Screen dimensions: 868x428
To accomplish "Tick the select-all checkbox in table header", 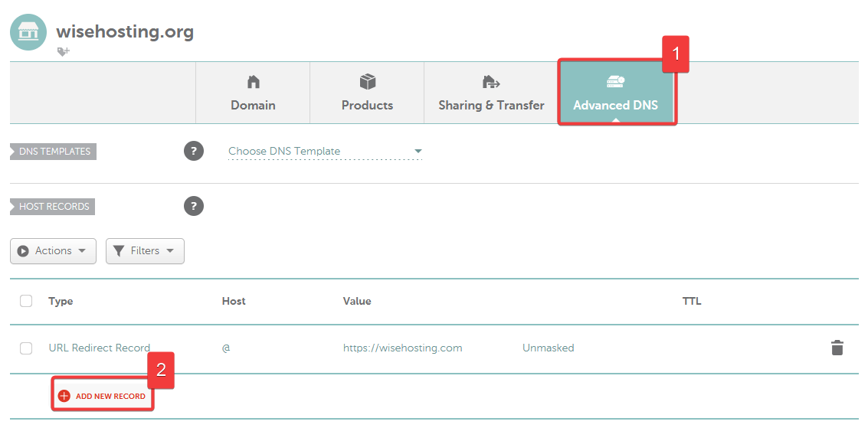I will pos(26,302).
